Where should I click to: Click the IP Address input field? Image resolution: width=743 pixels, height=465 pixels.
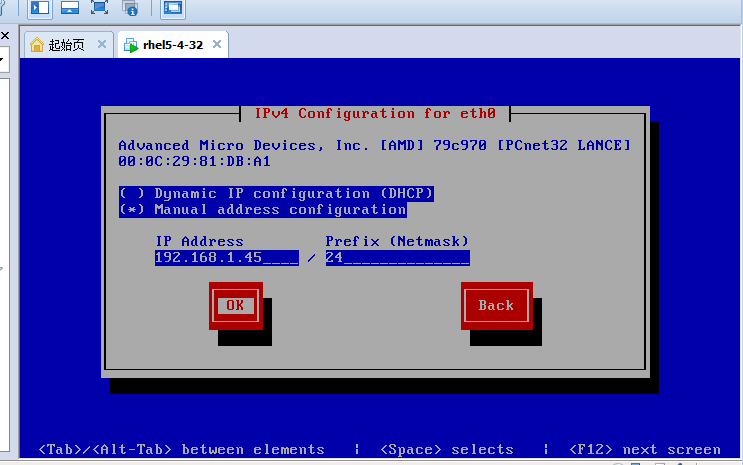pyautogui.click(x=226, y=258)
